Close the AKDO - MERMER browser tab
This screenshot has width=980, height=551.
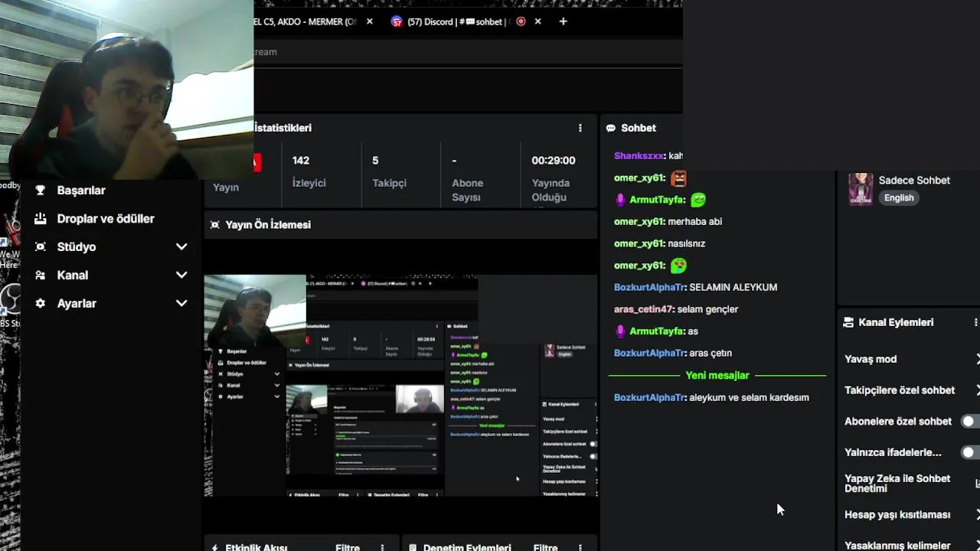[370, 21]
